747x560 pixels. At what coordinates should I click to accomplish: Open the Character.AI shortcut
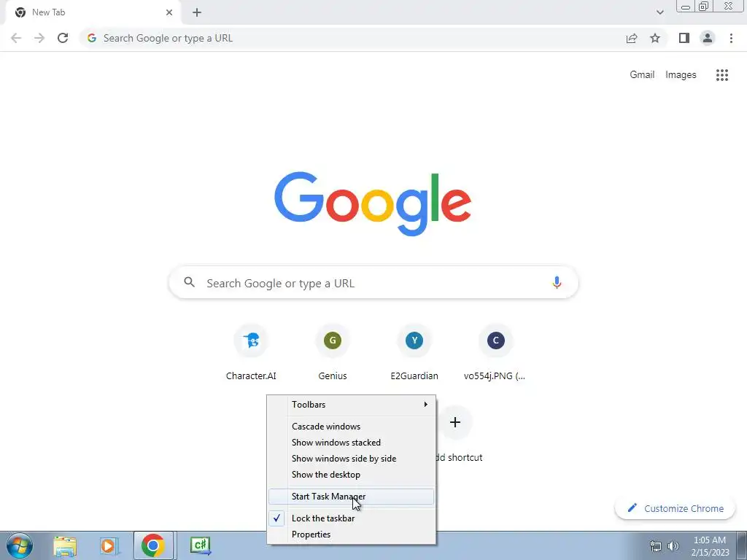coord(251,352)
